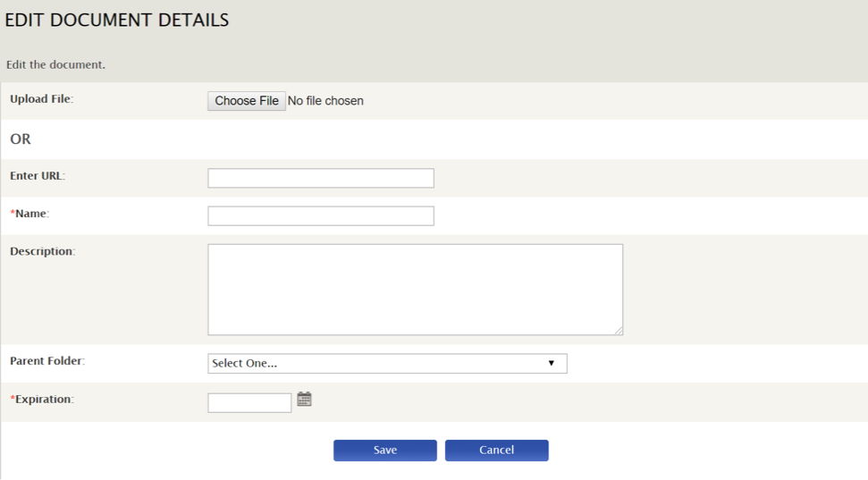Click the 'No file chosen' status text
868x480 pixels.
(325, 101)
